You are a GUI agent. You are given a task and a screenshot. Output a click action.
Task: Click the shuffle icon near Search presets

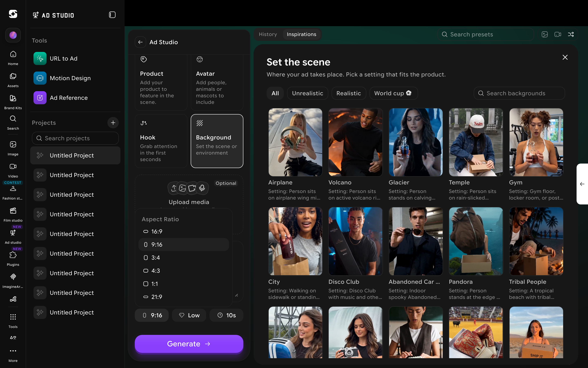[x=571, y=34]
